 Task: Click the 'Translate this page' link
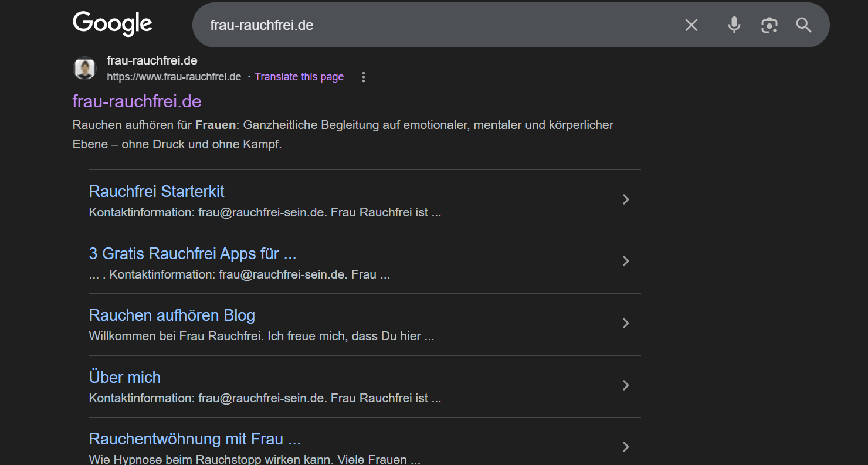[x=299, y=77]
